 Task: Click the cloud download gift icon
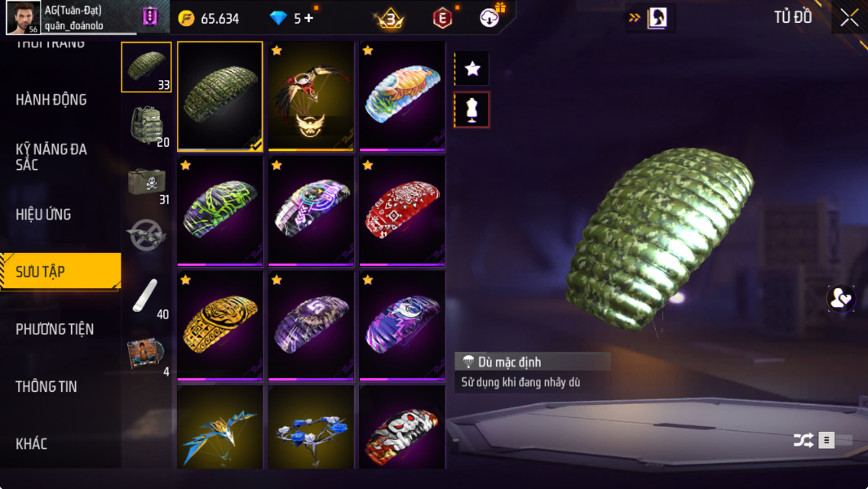click(490, 16)
